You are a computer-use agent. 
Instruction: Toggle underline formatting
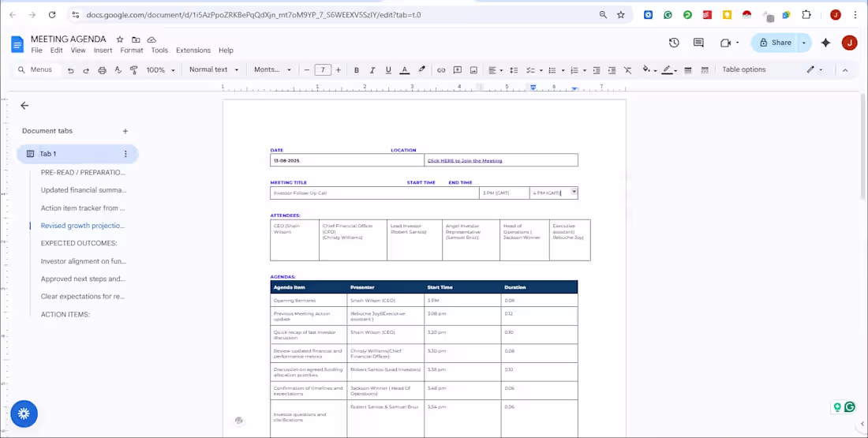pos(388,70)
